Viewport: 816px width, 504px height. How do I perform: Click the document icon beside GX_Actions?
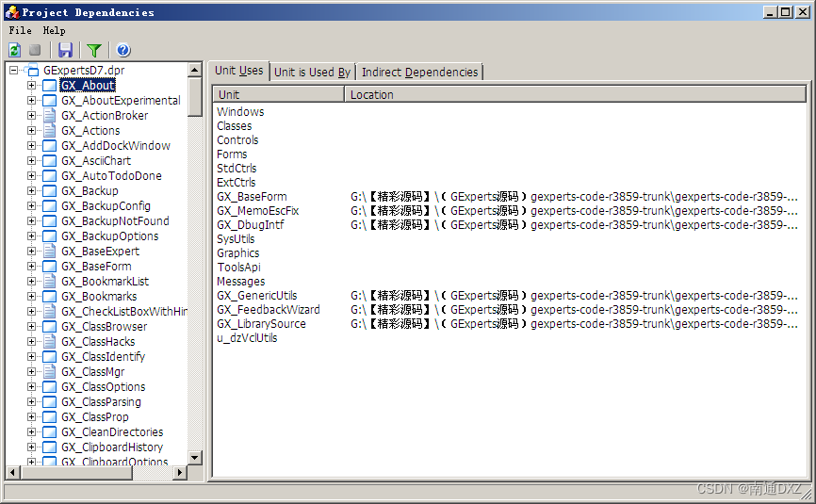(x=49, y=131)
